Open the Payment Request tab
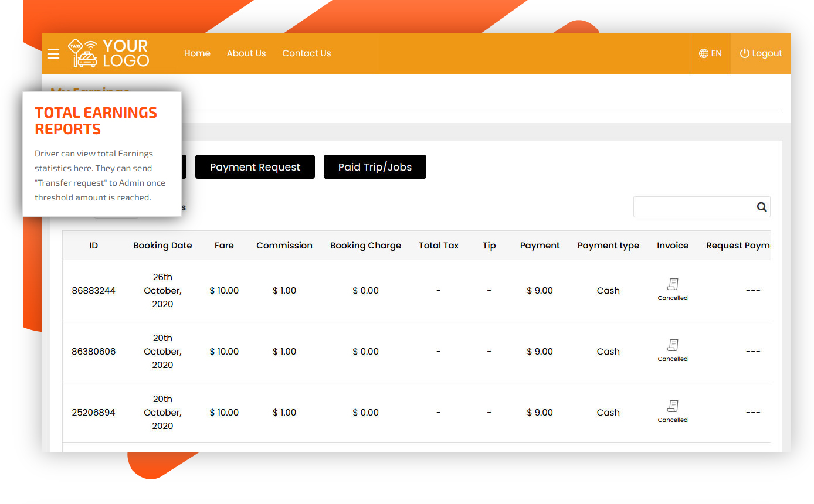 pos(255,167)
